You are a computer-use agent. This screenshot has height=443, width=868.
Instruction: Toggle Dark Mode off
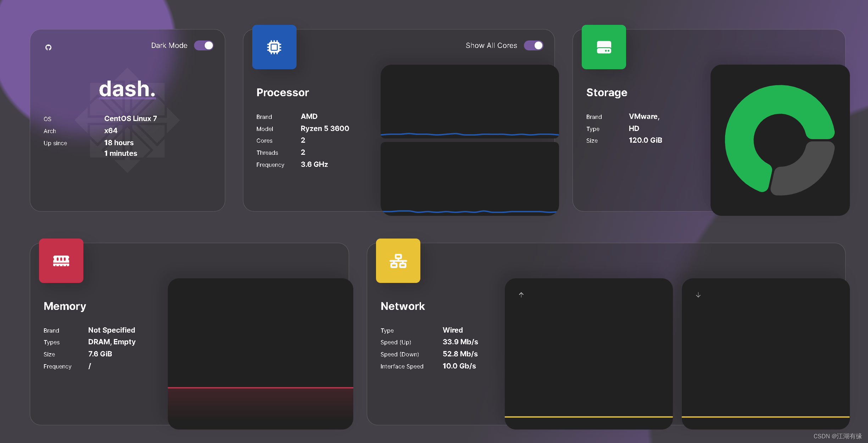(204, 45)
